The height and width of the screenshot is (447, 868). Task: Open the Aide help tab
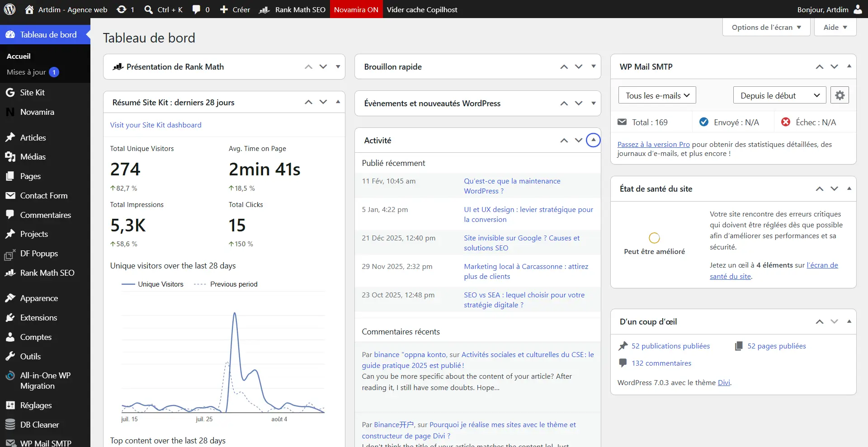point(835,27)
